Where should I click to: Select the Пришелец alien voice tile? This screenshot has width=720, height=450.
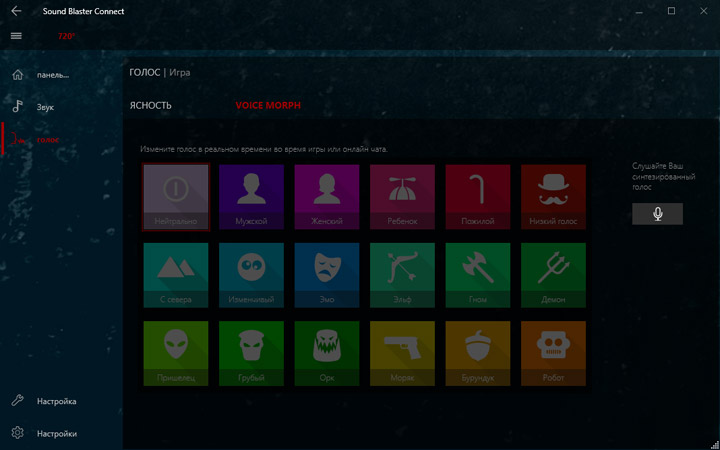(x=176, y=353)
